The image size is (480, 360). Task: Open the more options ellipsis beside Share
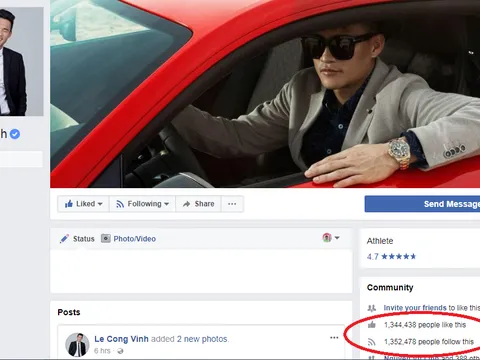(232, 204)
